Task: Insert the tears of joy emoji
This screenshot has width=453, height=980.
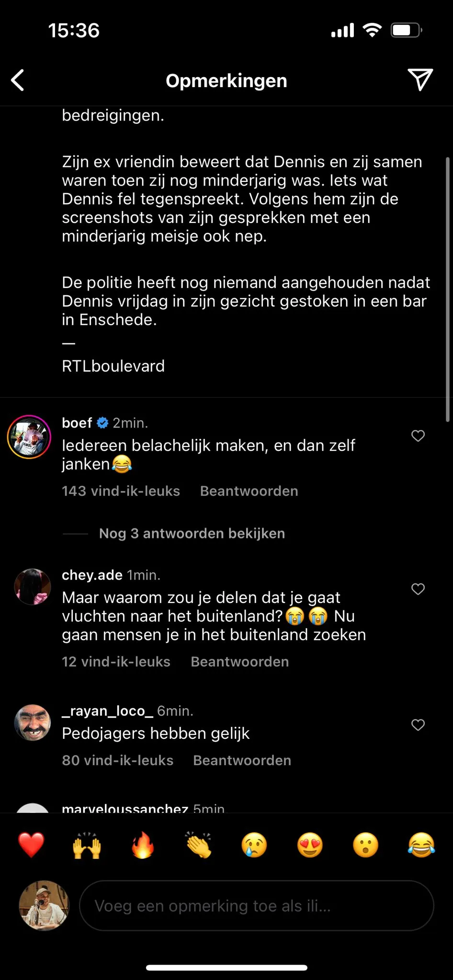Action: (x=421, y=845)
